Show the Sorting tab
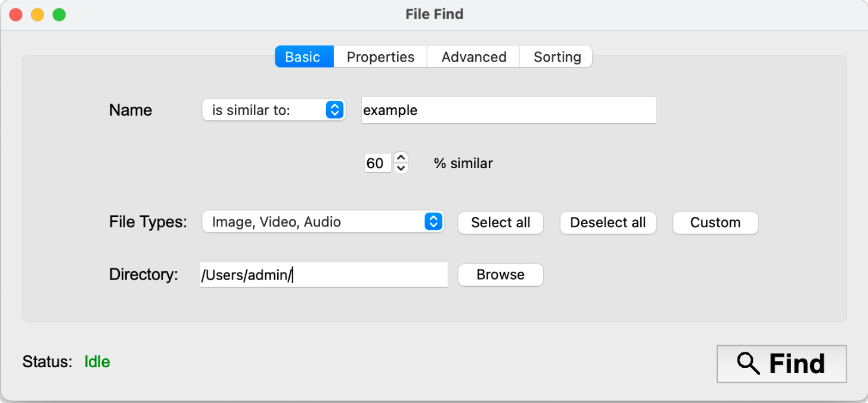 [x=557, y=57]
